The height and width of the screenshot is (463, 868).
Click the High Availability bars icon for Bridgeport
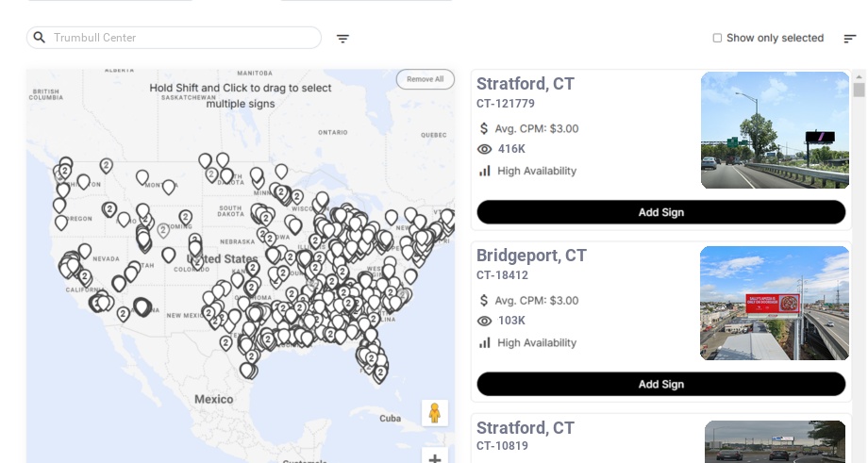coord(485,342)
